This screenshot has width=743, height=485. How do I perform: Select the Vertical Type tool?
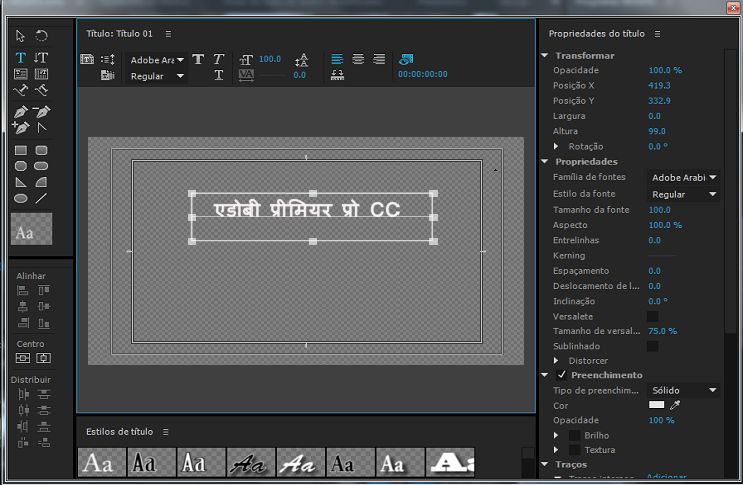point(41,58)
